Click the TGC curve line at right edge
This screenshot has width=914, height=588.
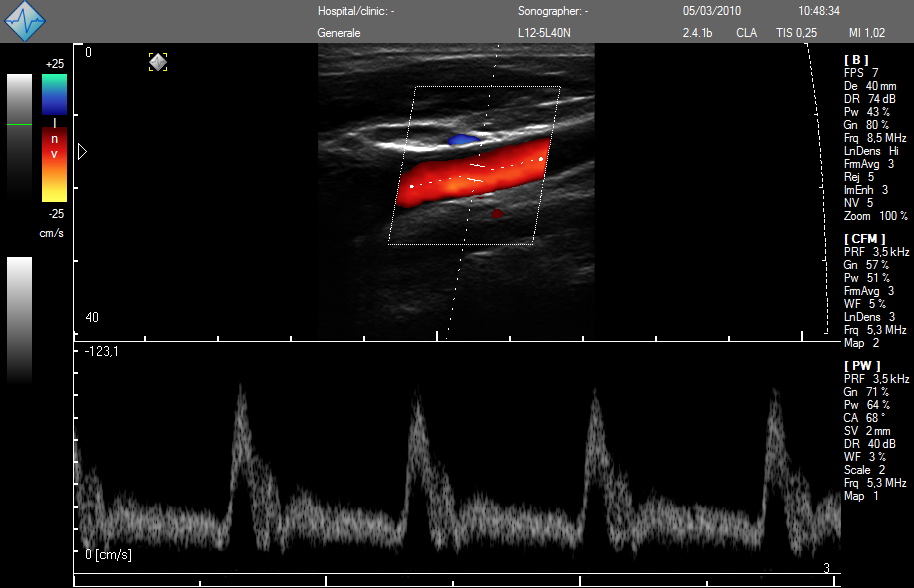coord(818,189)
